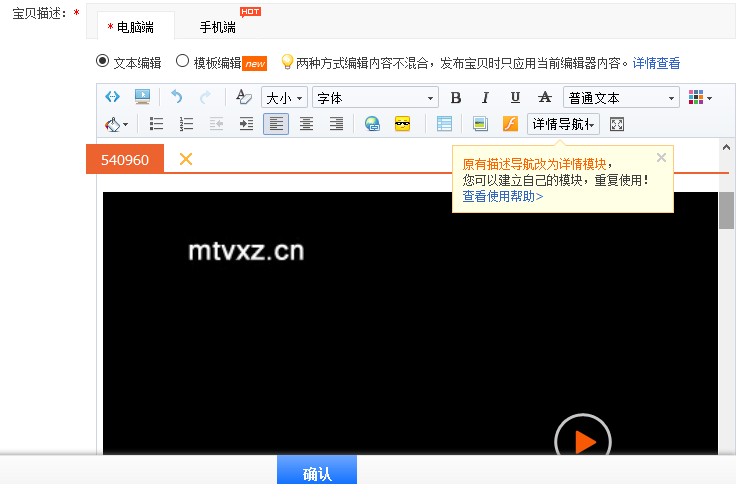Insert a bulleted list

(x=156, y=124)
